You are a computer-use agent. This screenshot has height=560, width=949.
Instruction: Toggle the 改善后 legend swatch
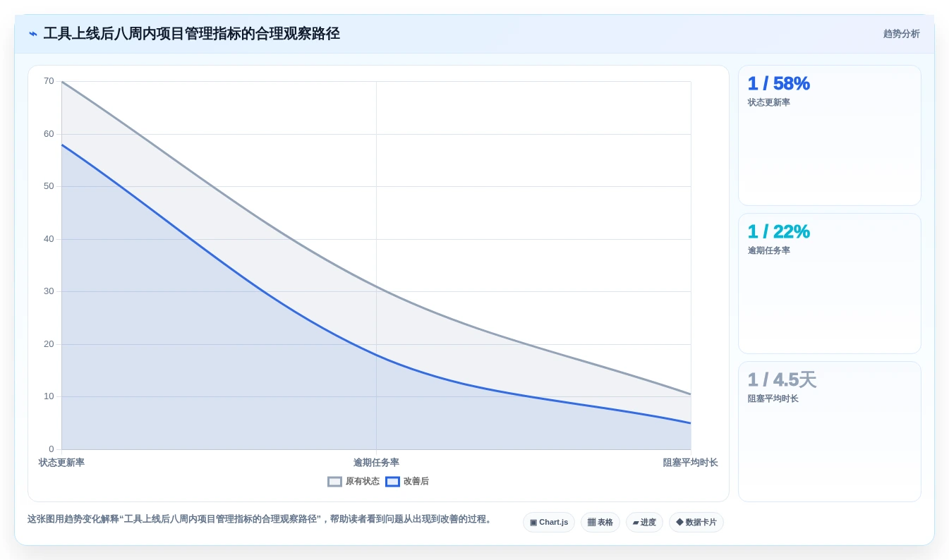(x=392, y=482)
